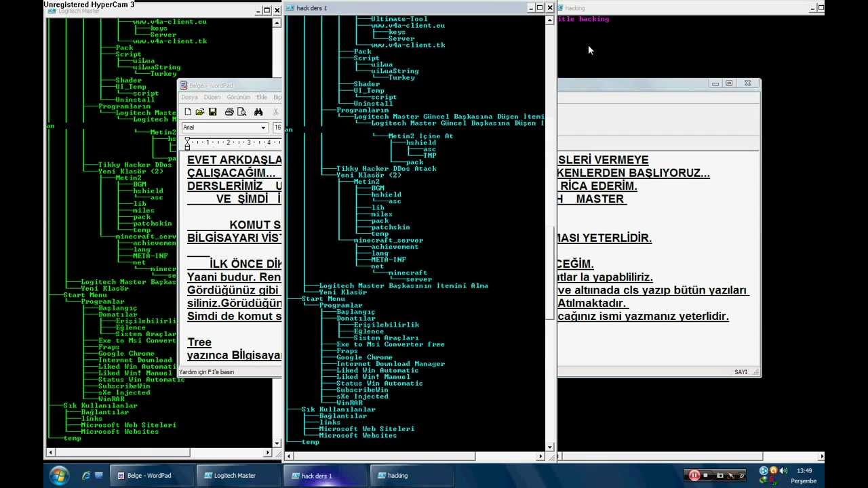Click 'WinRAR' in Logitech Master window
The image size is (868, 488).
(111, 399)
